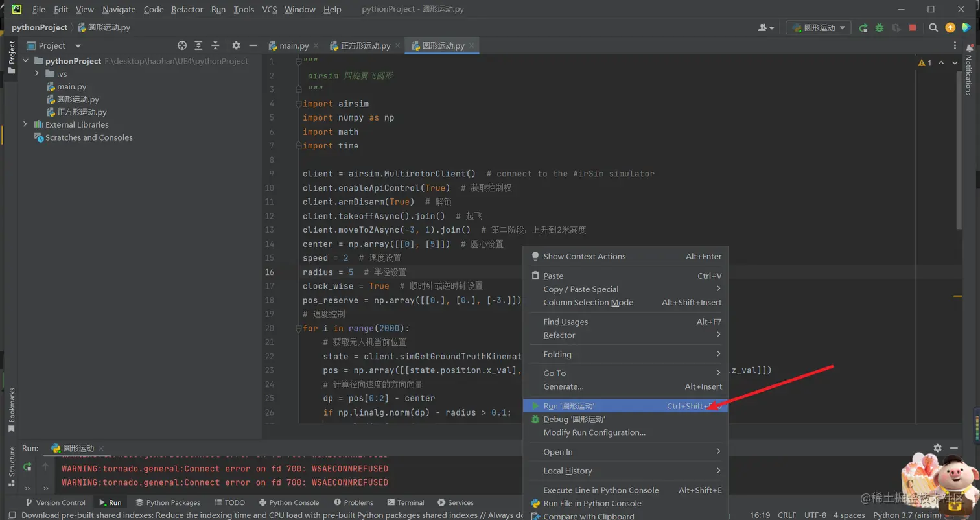Rerun script using Run panel's green icon

(x=27, y=466)
